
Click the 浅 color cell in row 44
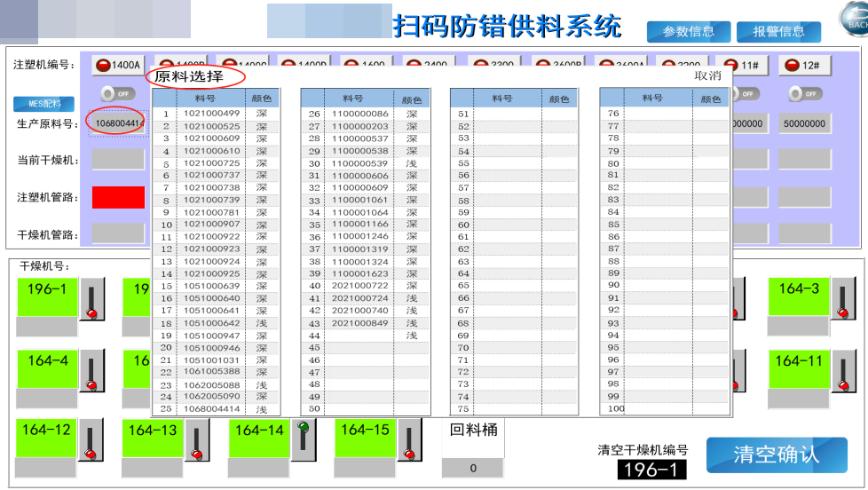(412, 336)
